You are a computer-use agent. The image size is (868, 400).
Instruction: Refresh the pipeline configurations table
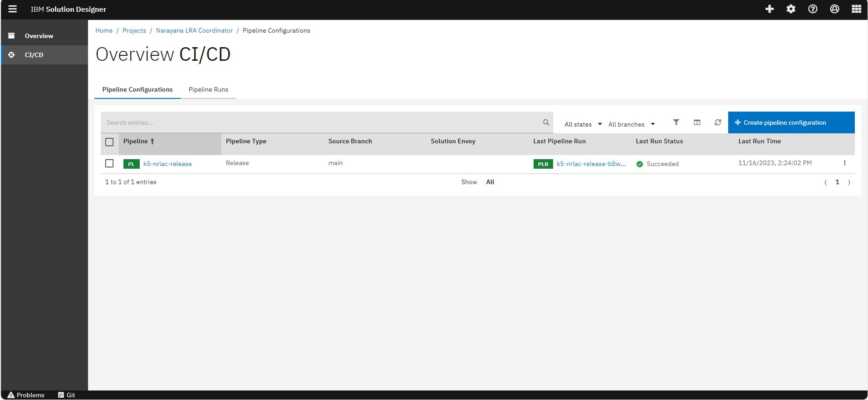click(x=718, y=122)
